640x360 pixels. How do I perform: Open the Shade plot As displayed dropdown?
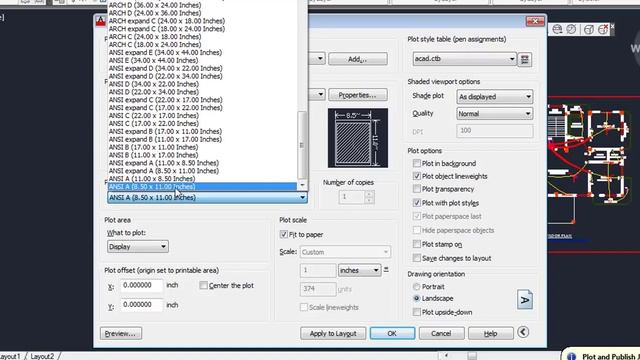[494, 97]
